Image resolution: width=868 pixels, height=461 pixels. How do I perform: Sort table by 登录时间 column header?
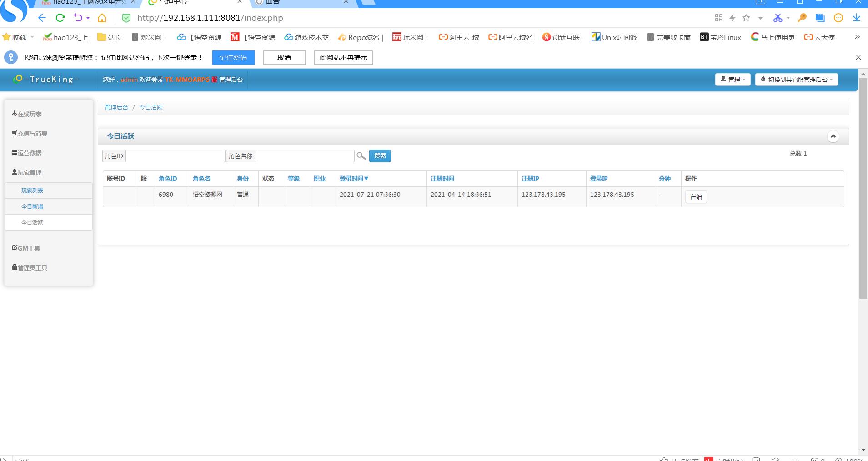354,179
